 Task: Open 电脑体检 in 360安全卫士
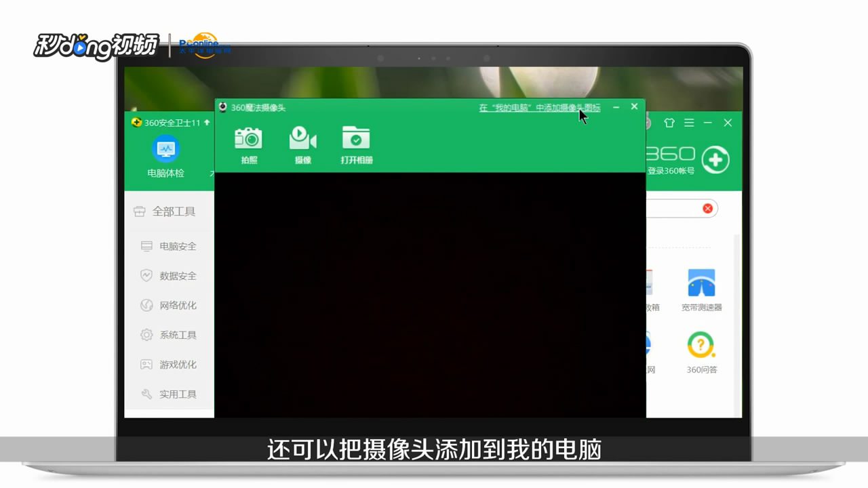click(165, 157)
